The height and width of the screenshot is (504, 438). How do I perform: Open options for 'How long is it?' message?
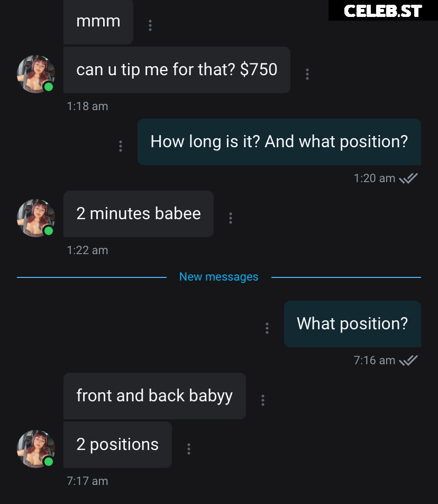[121, 146]
